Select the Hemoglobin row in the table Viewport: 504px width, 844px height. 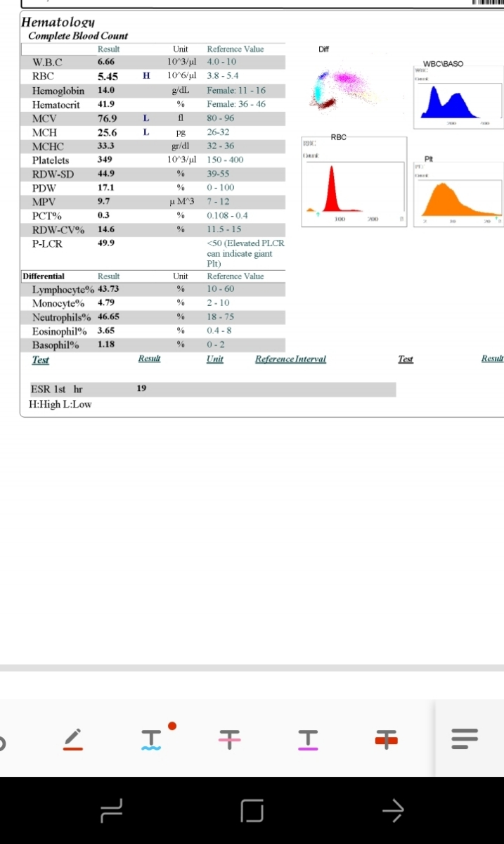point(153,91)
